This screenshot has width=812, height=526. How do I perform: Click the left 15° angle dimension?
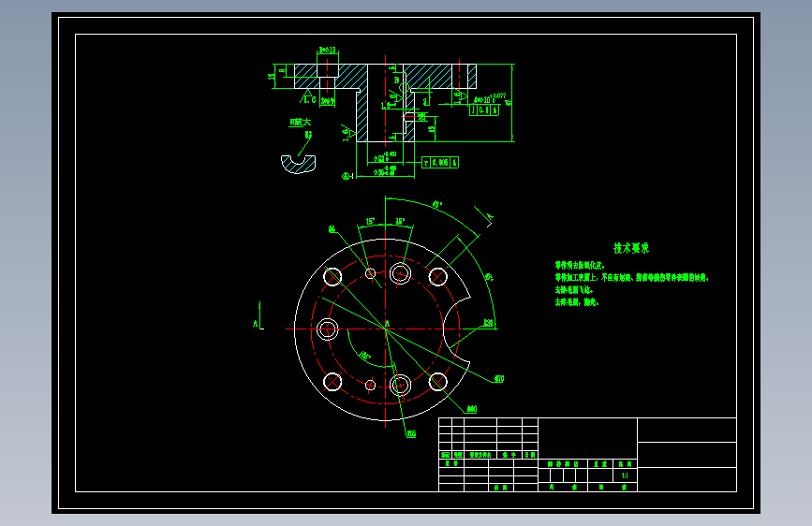pos(370,221)
